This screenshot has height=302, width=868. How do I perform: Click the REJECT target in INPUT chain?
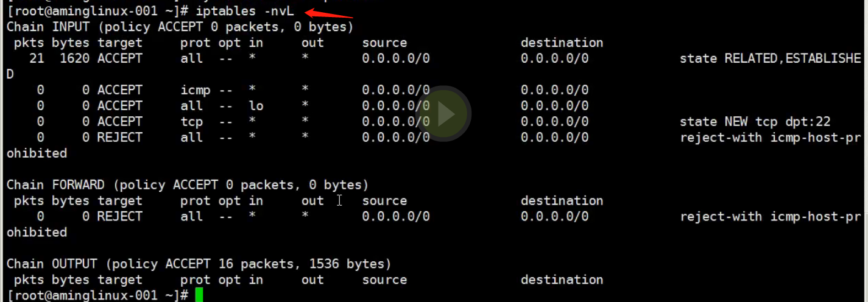coord(119,138)
